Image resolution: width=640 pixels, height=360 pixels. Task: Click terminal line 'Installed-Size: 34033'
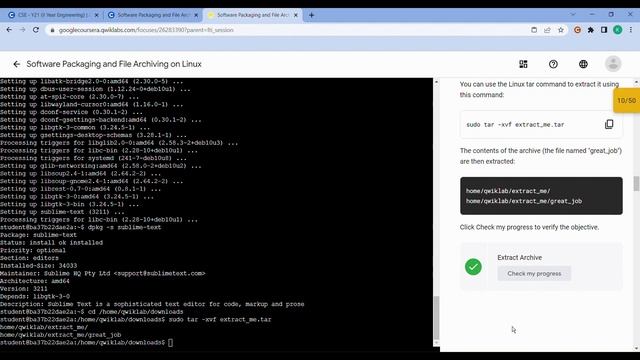pyautogui.click(x=38, y=266)
